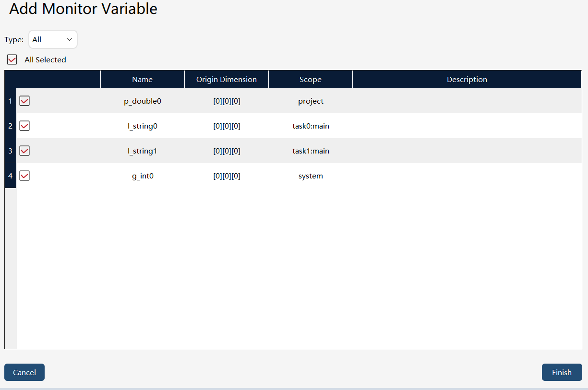Select row number 4 header

[11, 176]
